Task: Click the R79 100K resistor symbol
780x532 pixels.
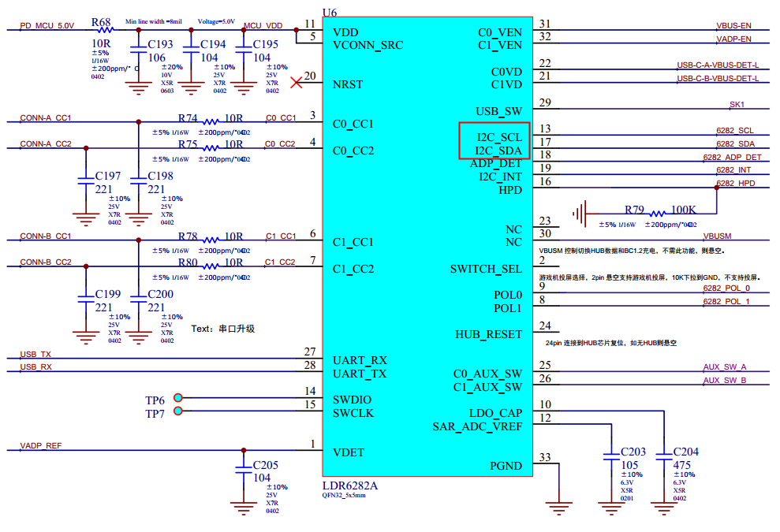Action: (656, 213)
